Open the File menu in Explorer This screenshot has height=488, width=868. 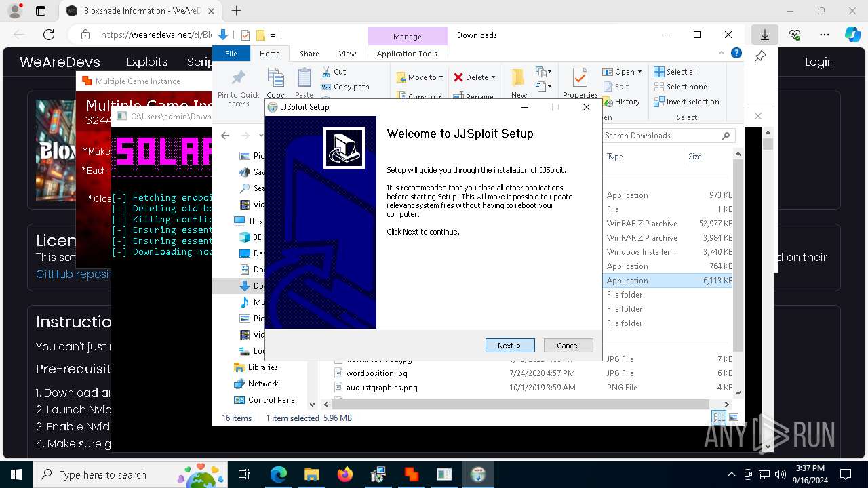231,54
